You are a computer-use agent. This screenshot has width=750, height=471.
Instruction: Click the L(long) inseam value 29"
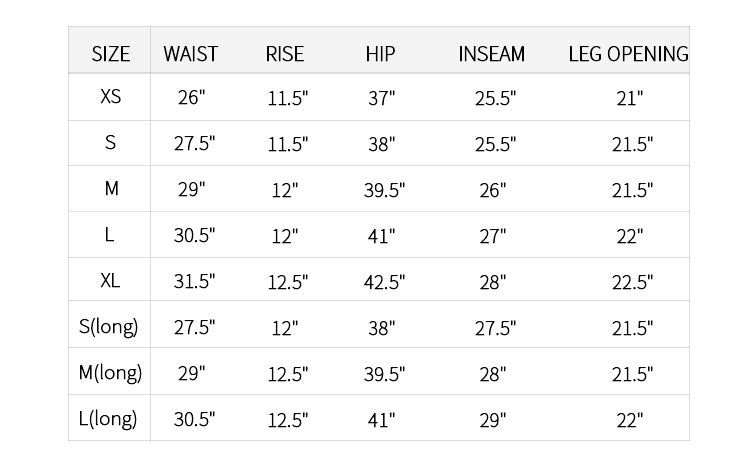[x=493, y=421]
